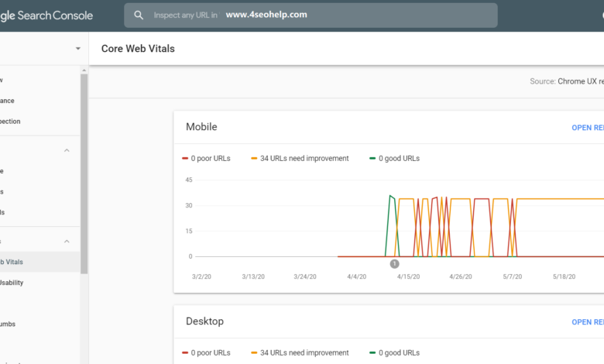The image size is (604, 364).
Task: Toggle Mobile 0 poor URLs legend
Action: pos(206,158)
